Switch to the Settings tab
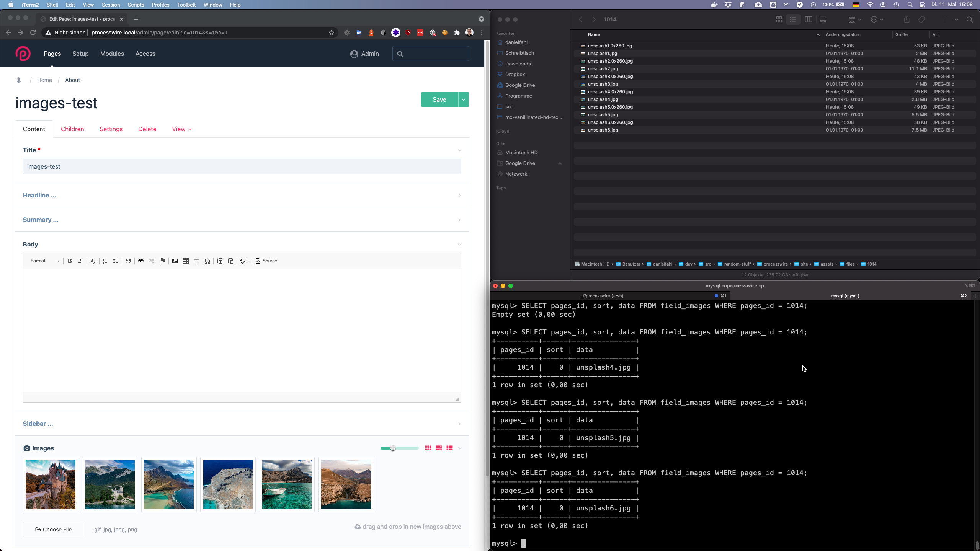 pos(111,129)
